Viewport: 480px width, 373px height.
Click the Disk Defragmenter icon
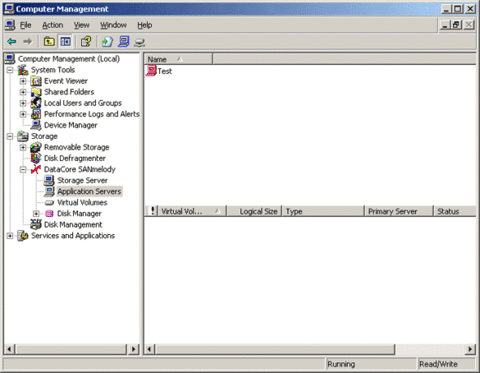click(x=36, y=158)
